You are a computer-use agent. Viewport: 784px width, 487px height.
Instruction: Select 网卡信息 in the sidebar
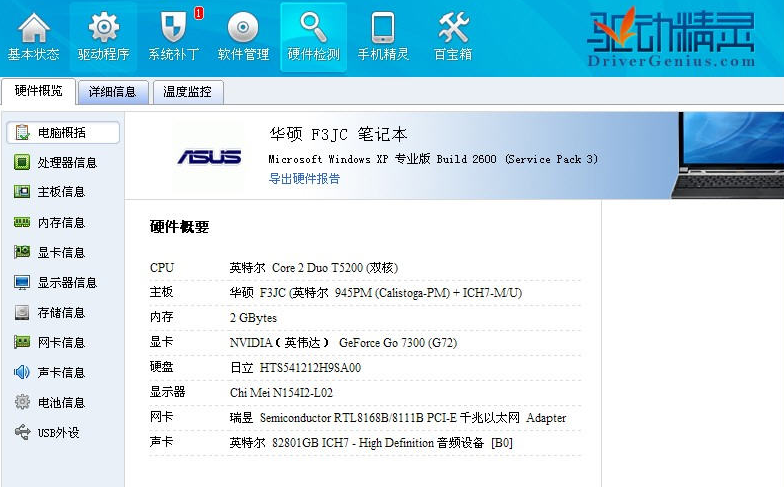(63, 342)
